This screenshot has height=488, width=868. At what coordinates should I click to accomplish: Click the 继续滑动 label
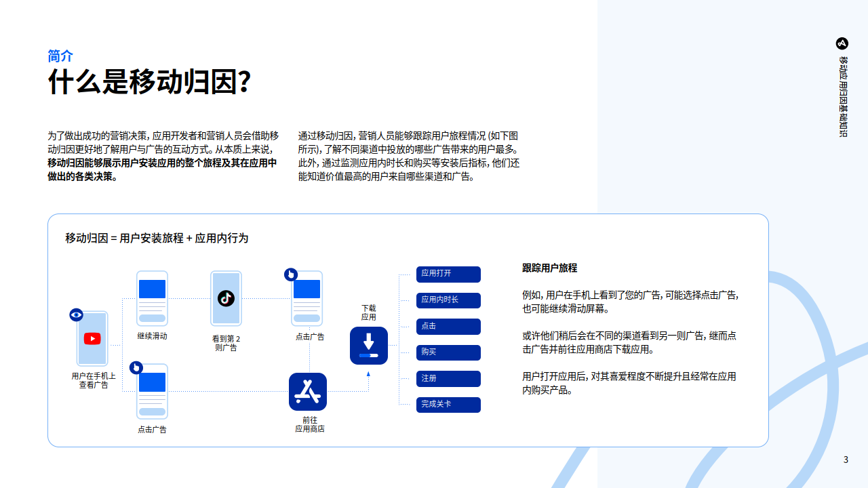point(152,336)
